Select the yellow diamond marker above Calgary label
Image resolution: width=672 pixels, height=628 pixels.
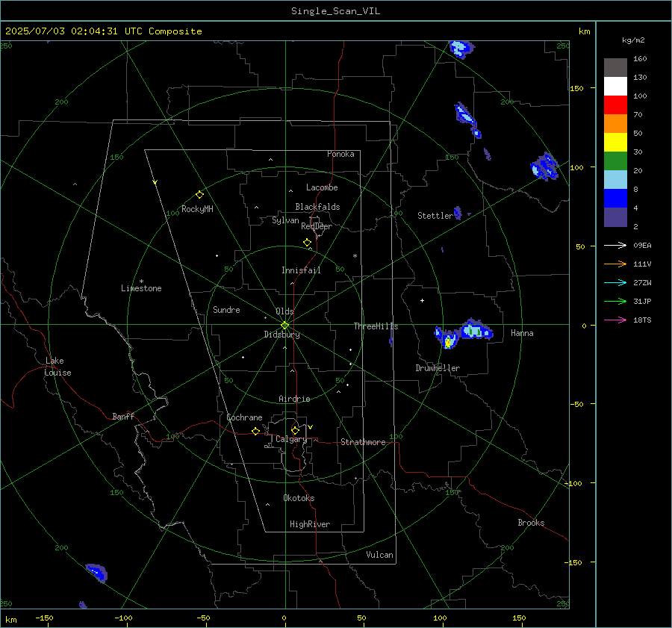[295, 430]
